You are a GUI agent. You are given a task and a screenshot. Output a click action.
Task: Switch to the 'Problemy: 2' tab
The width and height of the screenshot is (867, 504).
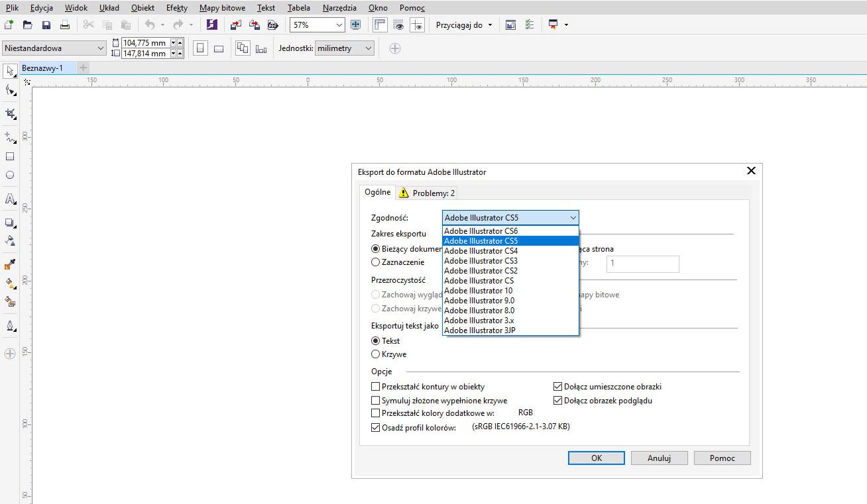pos(427,193)
